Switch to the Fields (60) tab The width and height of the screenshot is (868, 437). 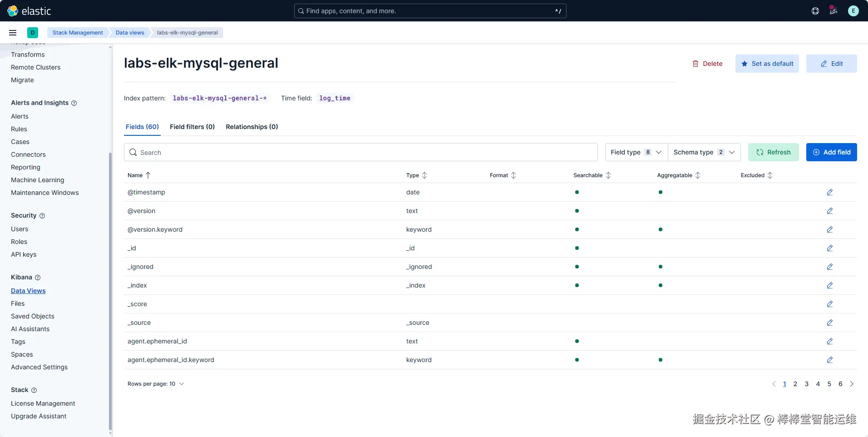(x=142, y=127)
